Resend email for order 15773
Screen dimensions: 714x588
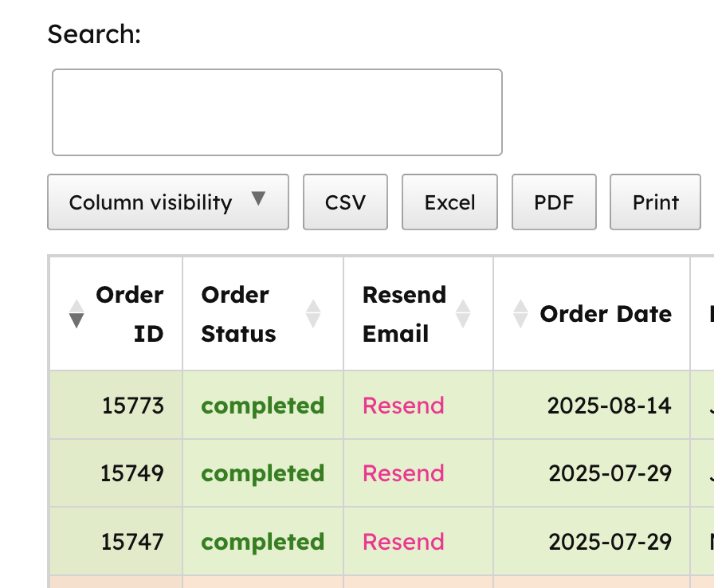pyautogui.click(x=403, y=406)
